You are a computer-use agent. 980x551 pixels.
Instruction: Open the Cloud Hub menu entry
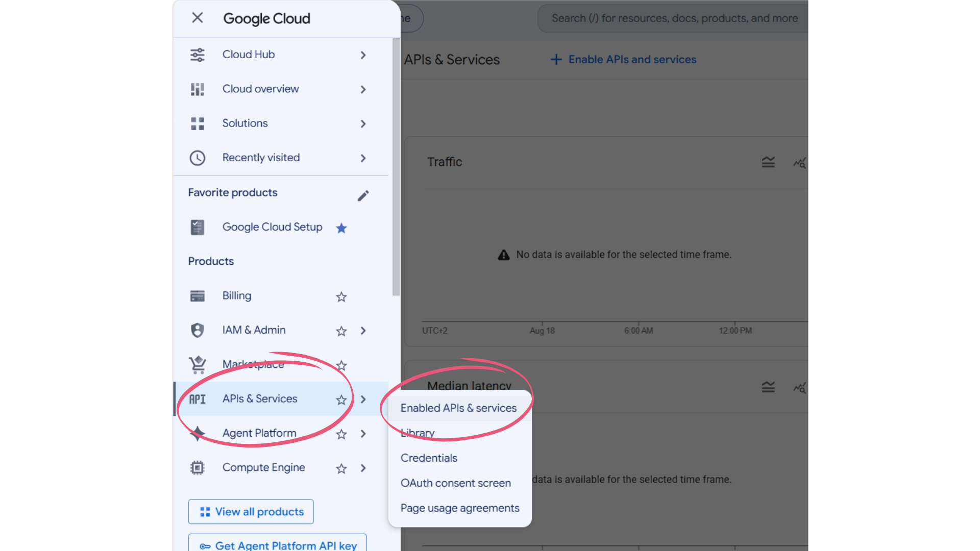point(281,55)
